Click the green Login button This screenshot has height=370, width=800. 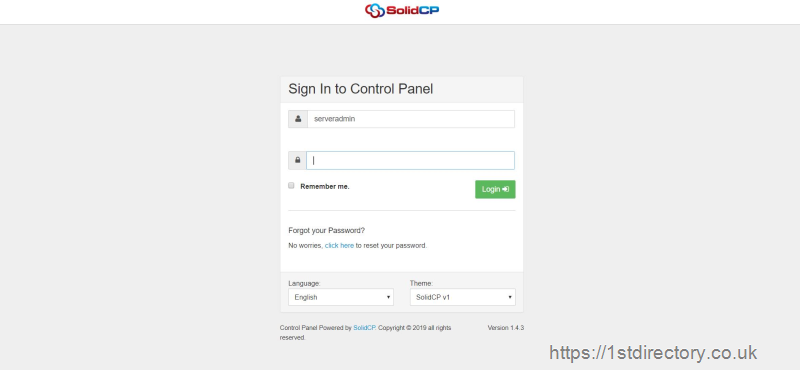495,189
